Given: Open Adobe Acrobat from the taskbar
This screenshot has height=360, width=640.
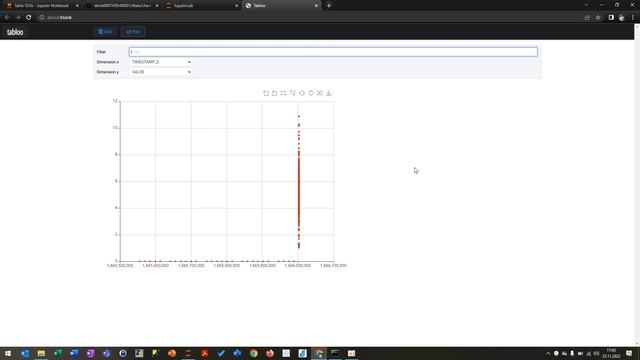Looking at the screenshot, I should pyautogui.click(x=204, y=353).
